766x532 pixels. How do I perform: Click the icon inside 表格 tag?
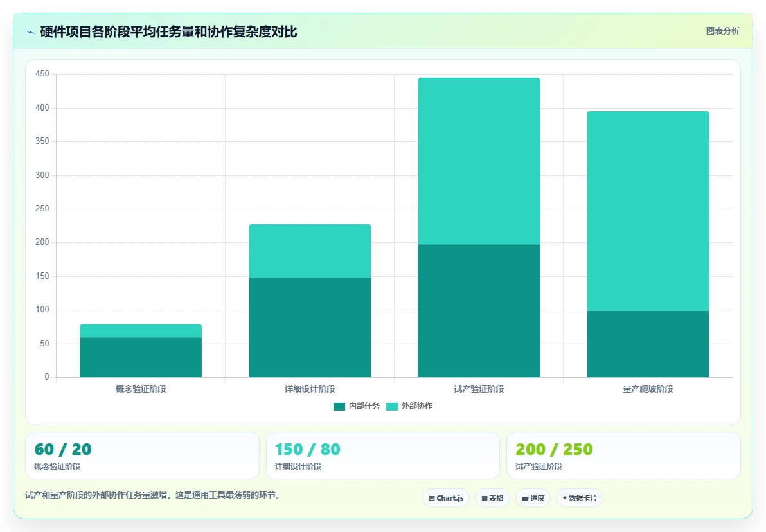485,499
